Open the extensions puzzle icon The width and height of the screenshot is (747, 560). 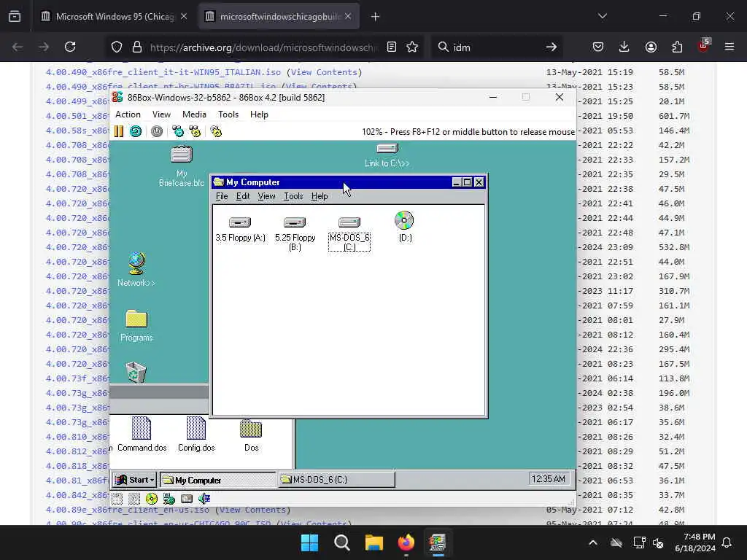coord(677,47)
